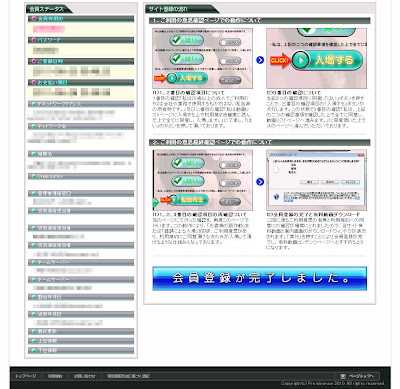Click the IPネットワークアドレス header bar

coord(81,104)
